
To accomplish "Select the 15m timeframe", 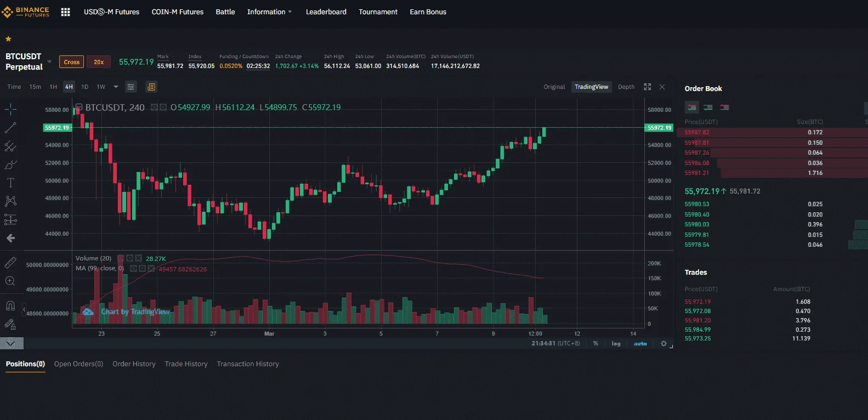I will (35, 87).
